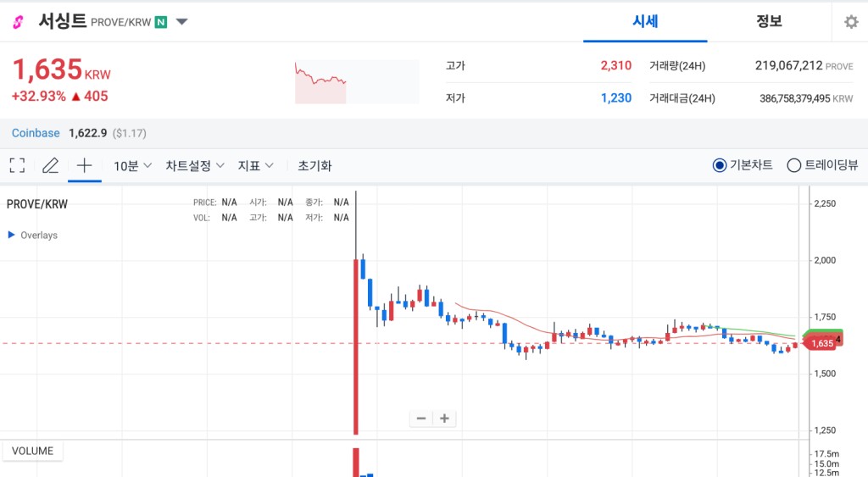
Task: Open the 차트설정 dropdown
Action: 195,165
